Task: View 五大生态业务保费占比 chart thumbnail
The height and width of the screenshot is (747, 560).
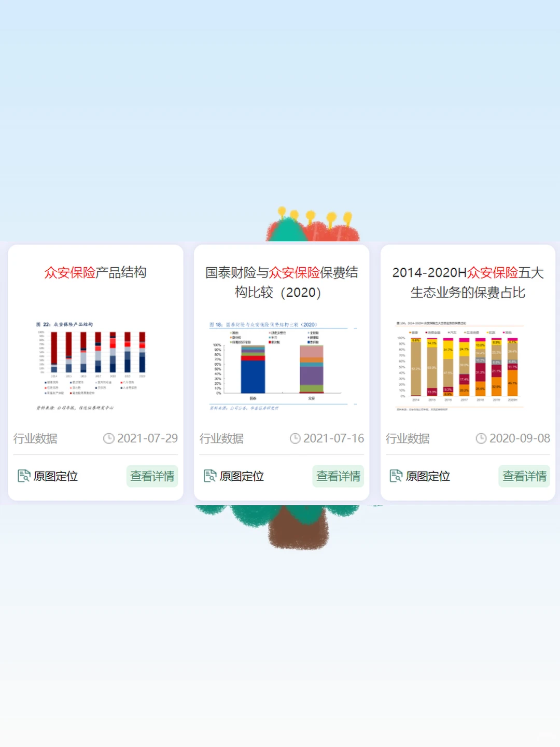Action: [x=459, y=366]
